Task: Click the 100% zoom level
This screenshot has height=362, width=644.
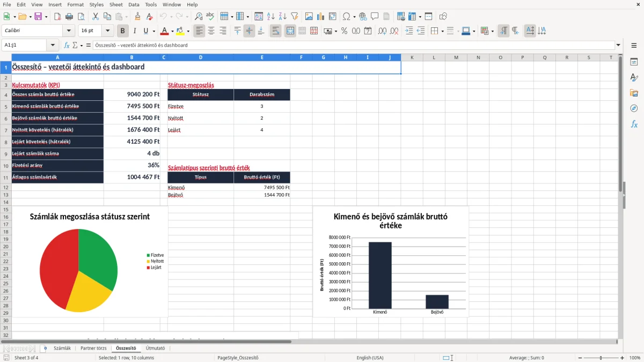Action: (634, 358)
